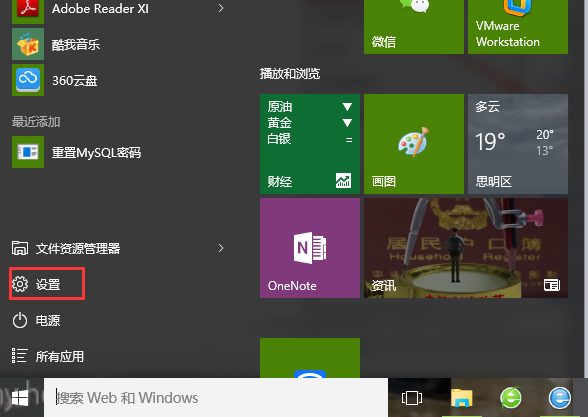The image size is (588, 417).
Task: Open the 360云盘 cloud icon
Action: click(x=28, y=80)
